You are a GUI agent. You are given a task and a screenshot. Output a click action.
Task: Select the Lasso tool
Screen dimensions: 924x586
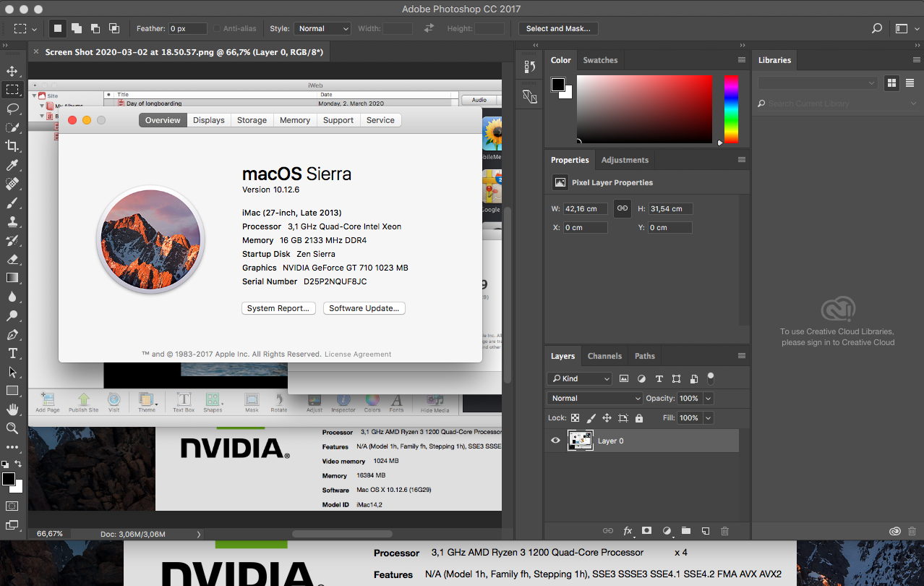(x=12, y=109)
